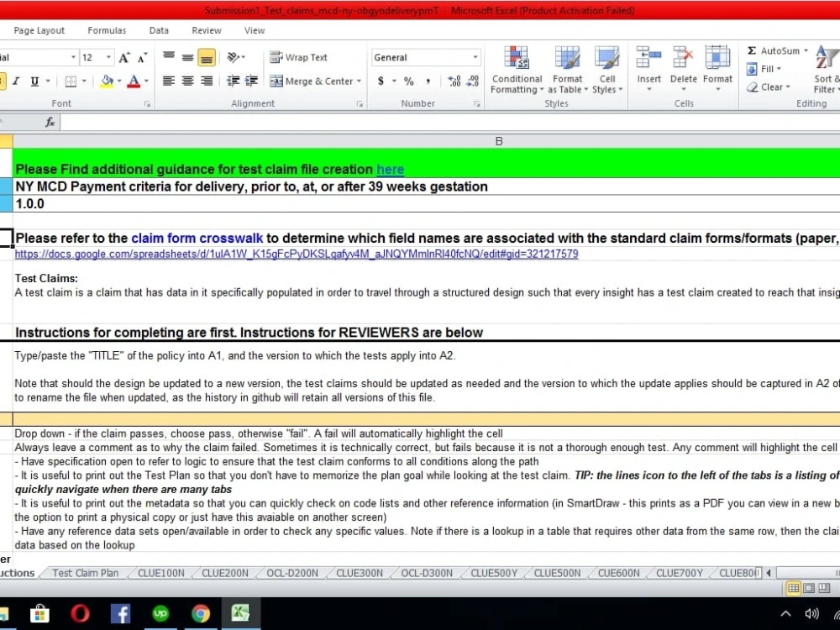Image resolution: width=840 pixels, height=630 pixels.
Task: Open Conditional Formatting menu
Action: 517,71
